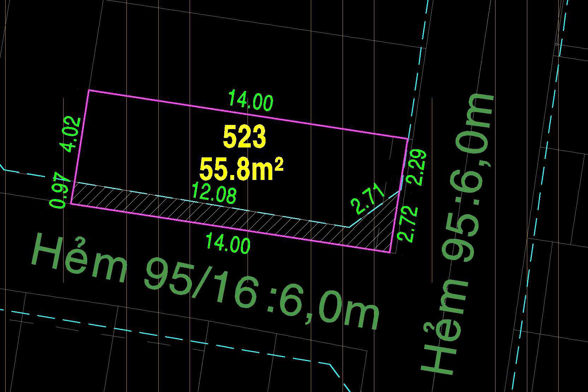Select the bottom edge dimension 14.00
The image size is (588, 392).
tap(228, 244)
